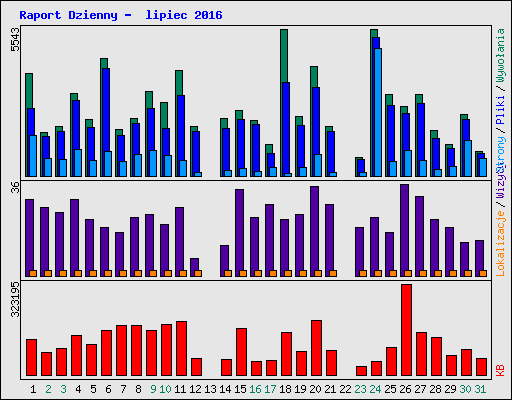Click the red KB bar for day 26
The height and width of the screenshot is (400, 512).
click(406, 330)
